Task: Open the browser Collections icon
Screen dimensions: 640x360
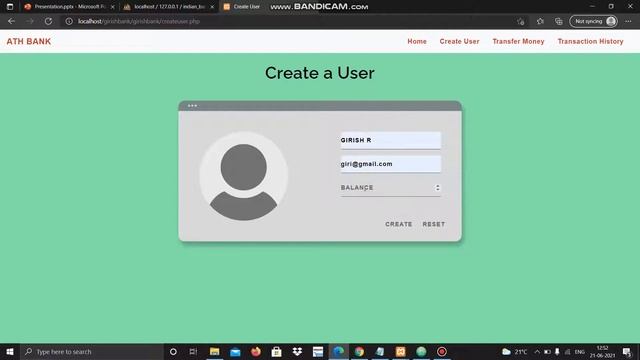Action: pyautogui.click(x=559, y=21)
